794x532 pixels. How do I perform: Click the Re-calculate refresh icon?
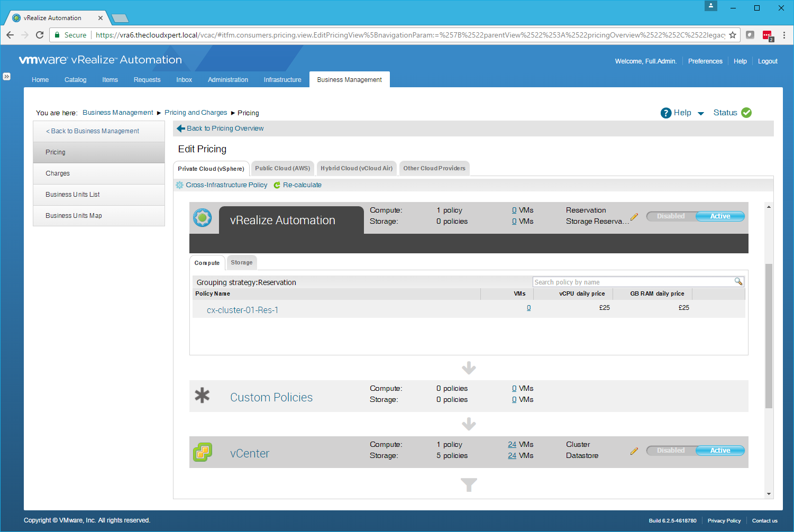277,185
